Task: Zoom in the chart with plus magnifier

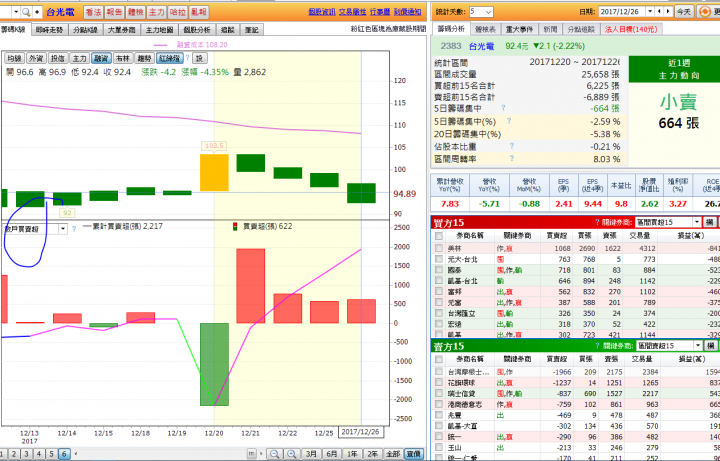Action: tap(292, 454)
